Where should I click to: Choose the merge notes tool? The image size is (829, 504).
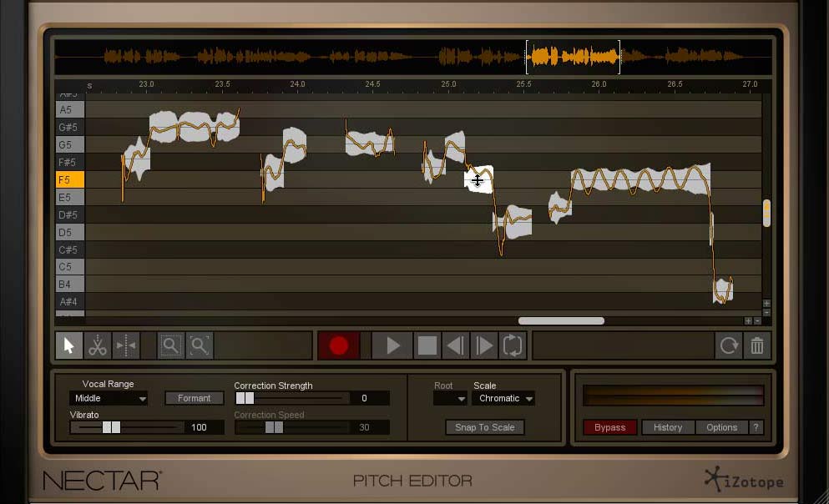pos(126,346)
